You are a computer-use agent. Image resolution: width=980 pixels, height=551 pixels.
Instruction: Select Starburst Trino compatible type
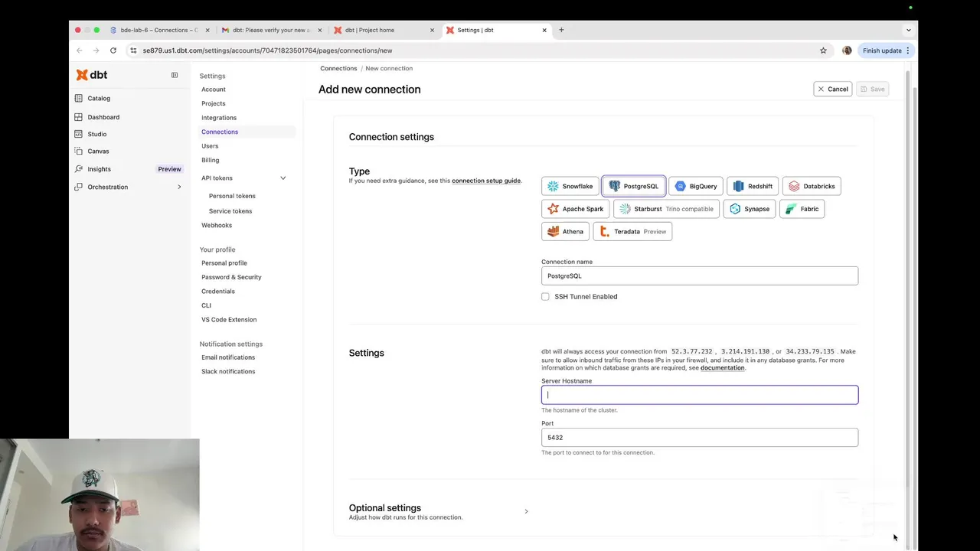click(x=666, y=209)
